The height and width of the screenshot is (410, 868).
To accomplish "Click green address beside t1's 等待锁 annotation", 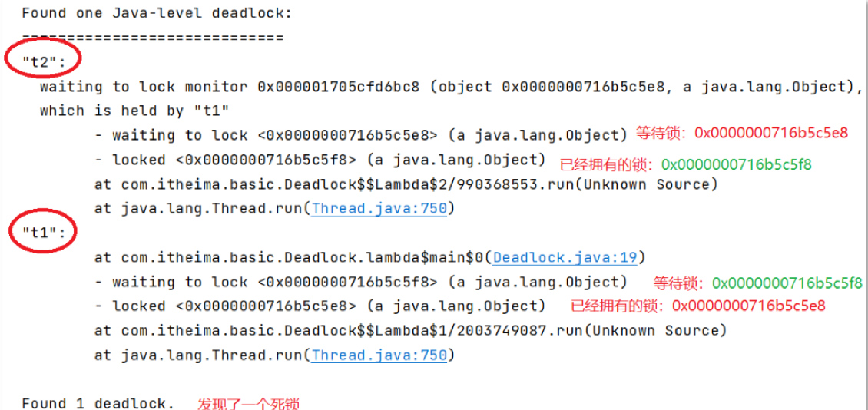I will [787, 283].
